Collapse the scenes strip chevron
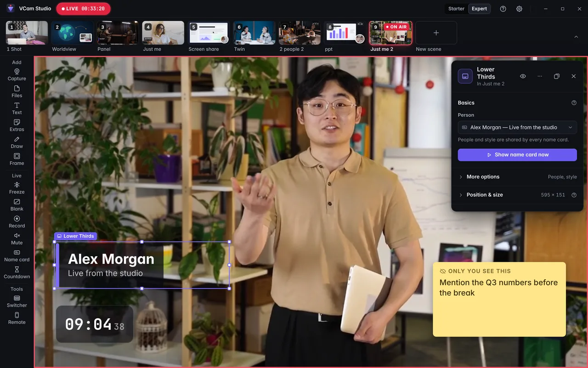Viewport: 588px width, 368px height. pos(576,37)
